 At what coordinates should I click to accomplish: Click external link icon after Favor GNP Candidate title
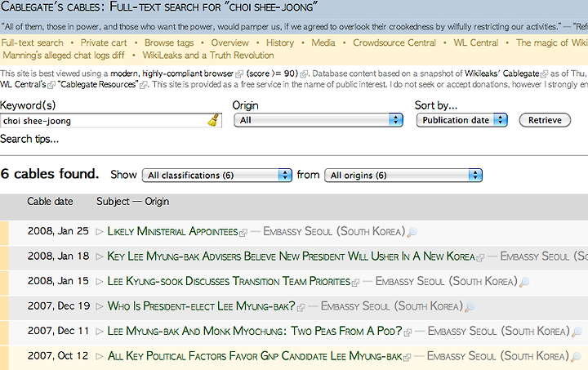click(x=407, y=358)
